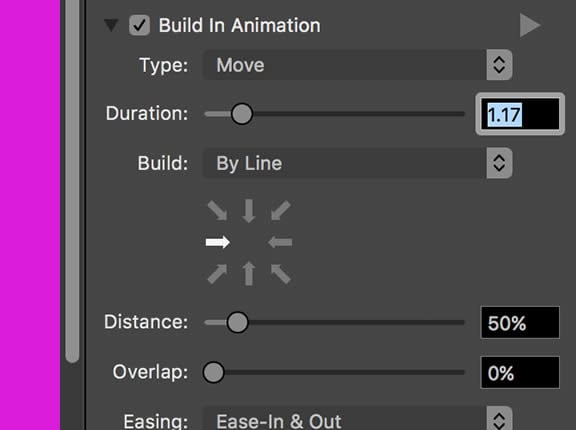Click the Distance field showing 50%

[520, 322]
